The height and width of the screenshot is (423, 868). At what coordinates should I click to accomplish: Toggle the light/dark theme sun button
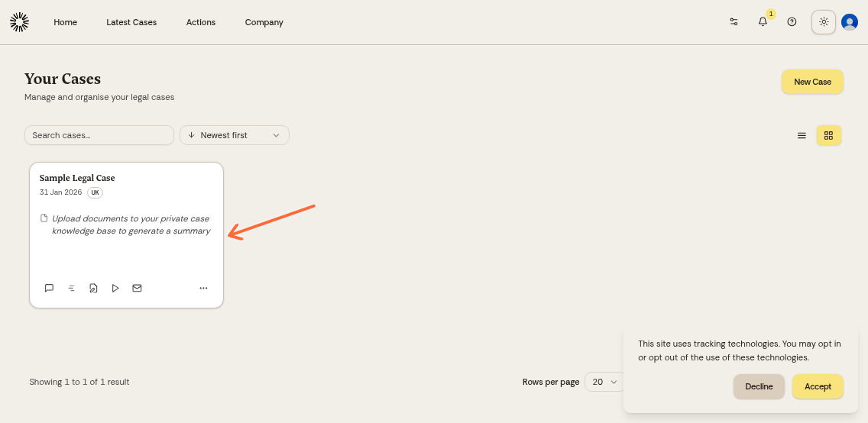823,22
